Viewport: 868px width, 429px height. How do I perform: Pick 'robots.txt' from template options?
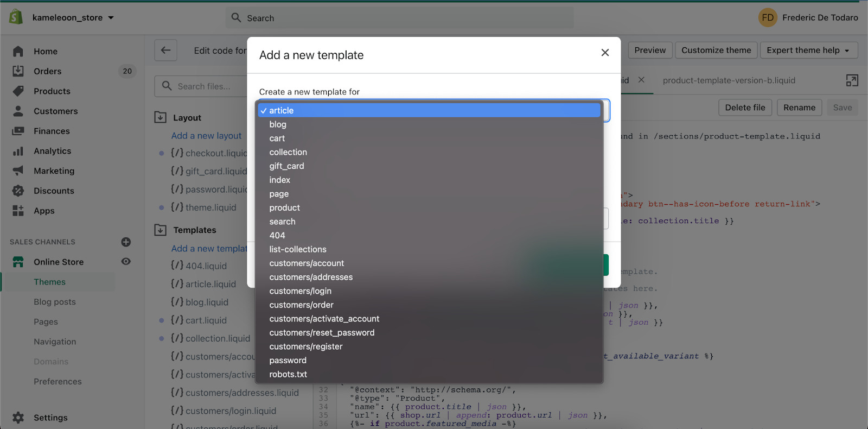[288, 375]
